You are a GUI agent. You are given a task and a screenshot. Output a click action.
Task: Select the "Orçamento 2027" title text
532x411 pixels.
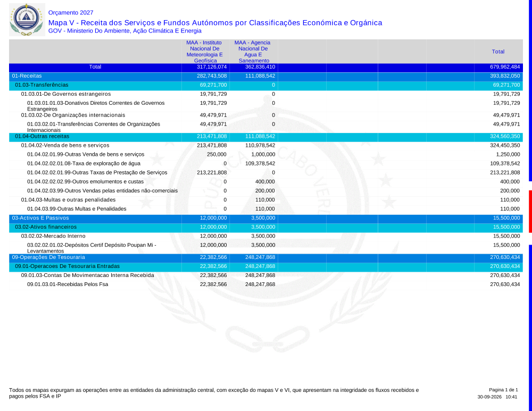(x=71, y=13)
